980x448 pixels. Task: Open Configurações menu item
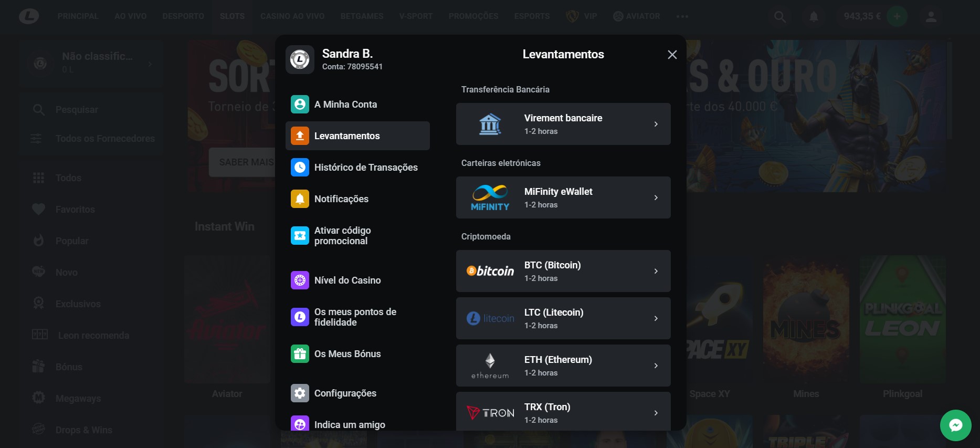357,393
